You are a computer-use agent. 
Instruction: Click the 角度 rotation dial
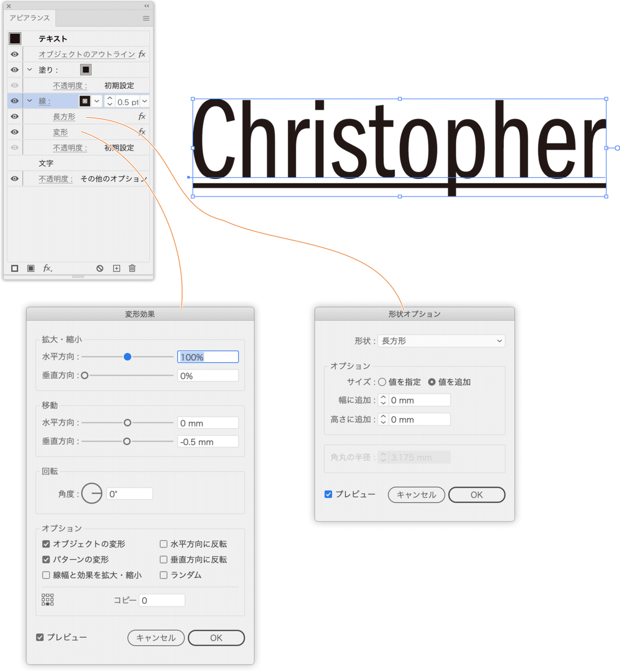click(92, 494)
